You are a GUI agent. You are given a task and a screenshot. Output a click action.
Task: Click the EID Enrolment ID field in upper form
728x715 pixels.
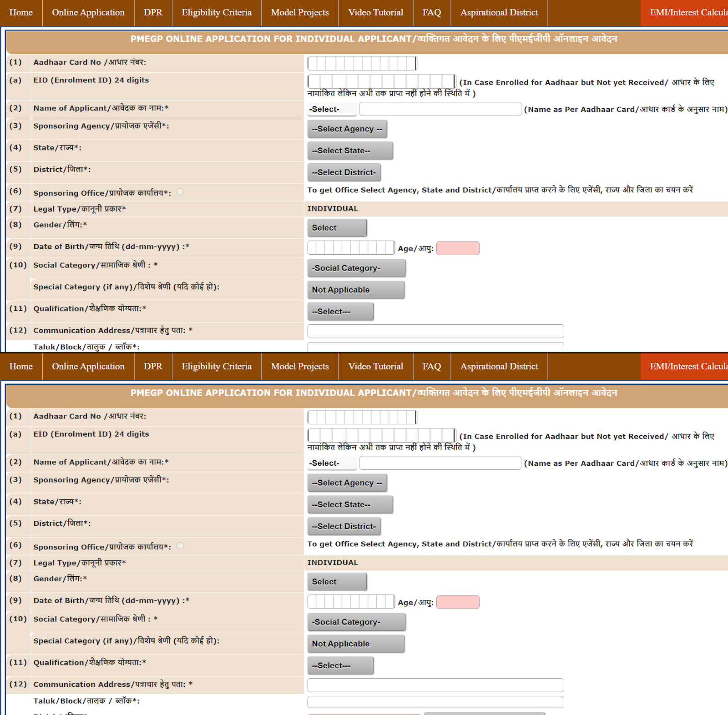point(381,81)
